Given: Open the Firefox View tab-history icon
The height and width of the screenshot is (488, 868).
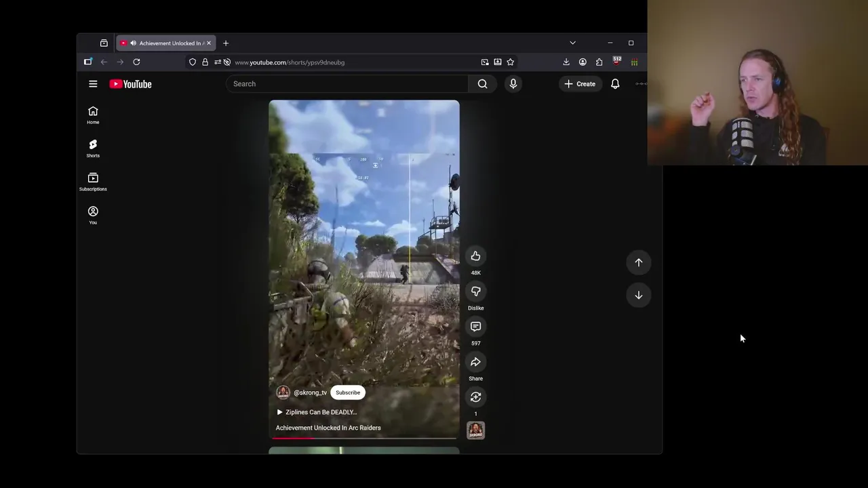Looking at the screenshot, I should (x=104, y=43).
